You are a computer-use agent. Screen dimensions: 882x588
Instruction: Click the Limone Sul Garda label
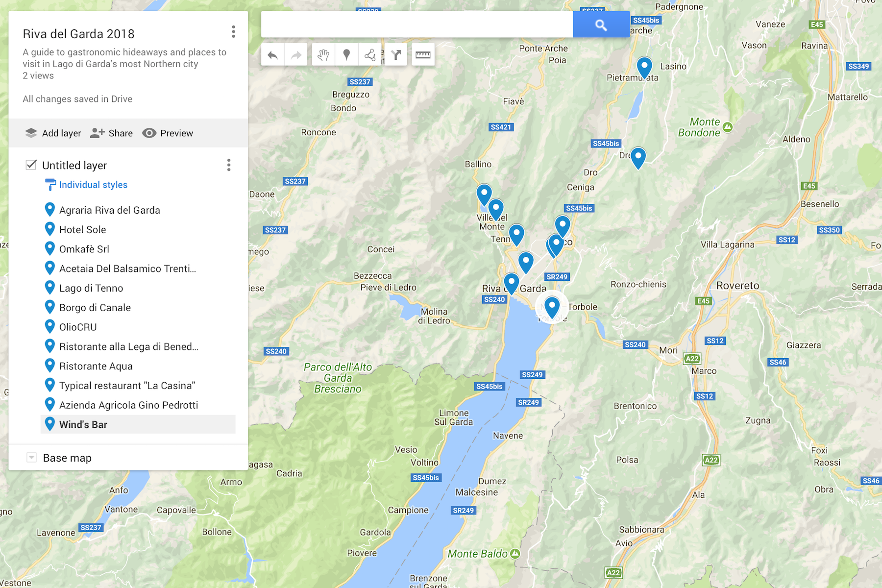click(x=454, y=417)
